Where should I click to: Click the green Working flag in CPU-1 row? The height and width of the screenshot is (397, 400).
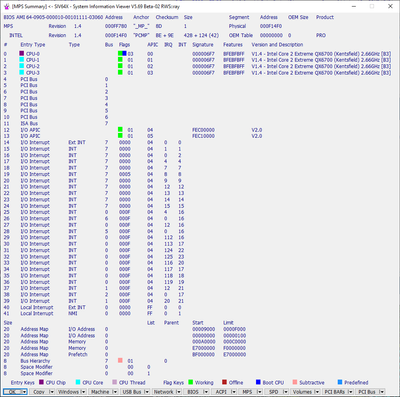coord(120,60)
